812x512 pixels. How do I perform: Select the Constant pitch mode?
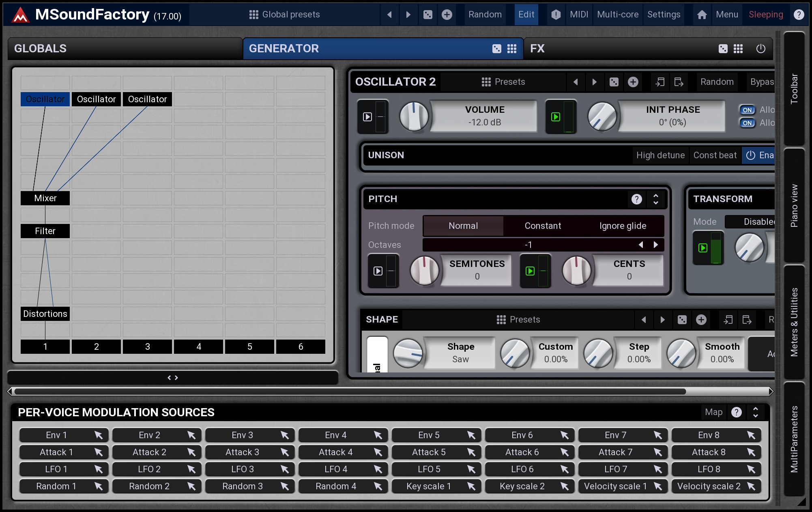click(543, 226)
